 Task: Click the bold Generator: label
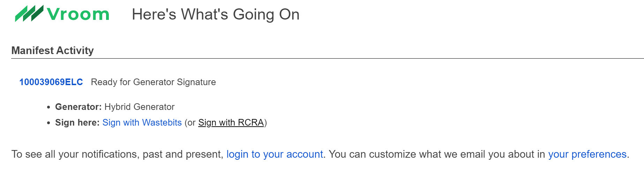(78, 107)
